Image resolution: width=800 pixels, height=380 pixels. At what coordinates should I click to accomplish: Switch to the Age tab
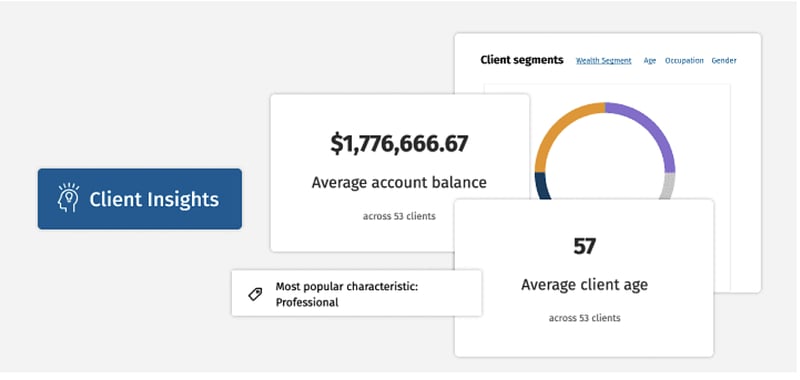(649, 61)
